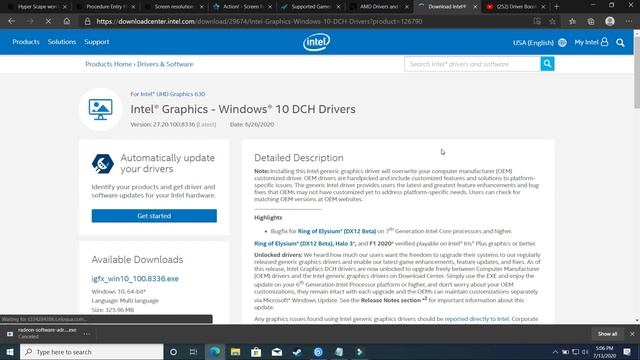
Task: Open the Products menu
Action: pos(26,42)
